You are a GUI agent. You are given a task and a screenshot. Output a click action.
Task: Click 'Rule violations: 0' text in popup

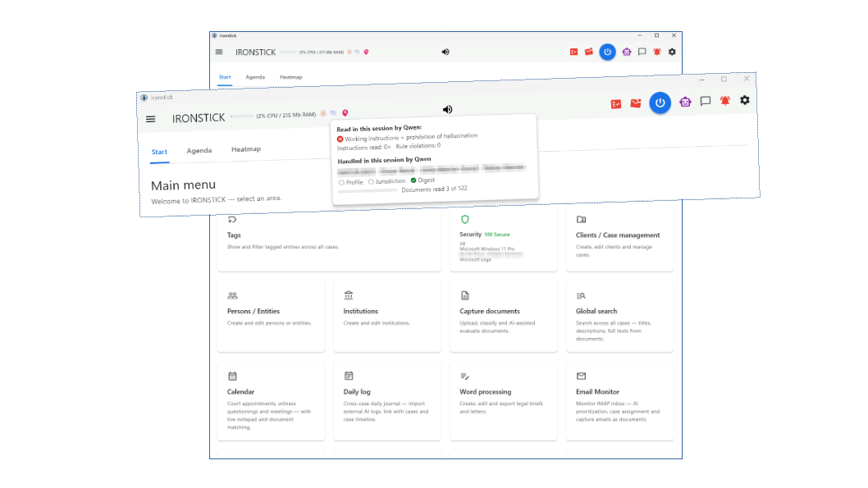418,146
